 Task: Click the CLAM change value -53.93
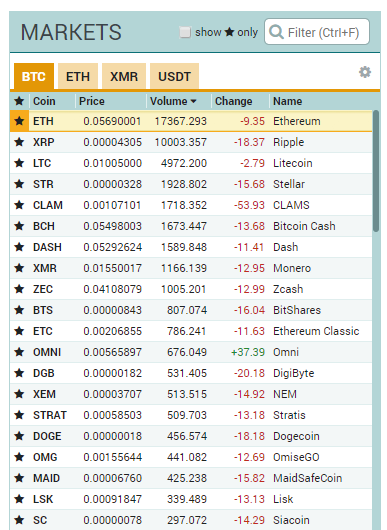coord(249,205)
